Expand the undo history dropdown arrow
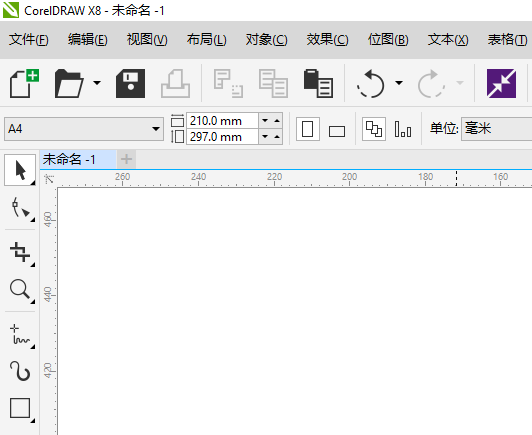The width and height of the screenshot is (532, 435). 399,83
